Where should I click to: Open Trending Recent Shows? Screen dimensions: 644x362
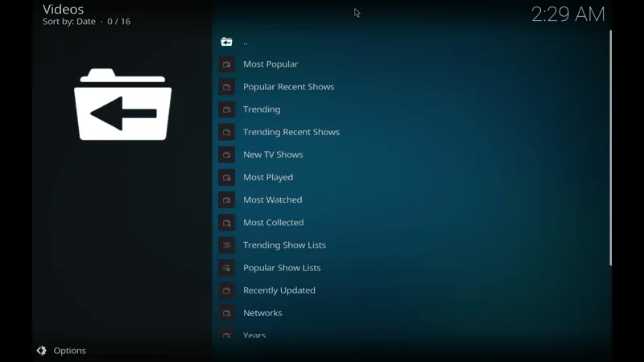[291, 132]
